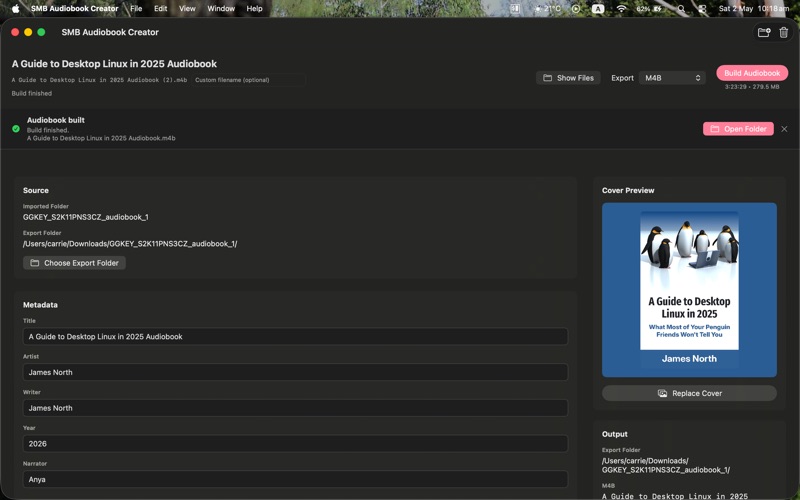The image size is (800, 500).
Task: Click the book cover preview image
Action: pos(689,290)
